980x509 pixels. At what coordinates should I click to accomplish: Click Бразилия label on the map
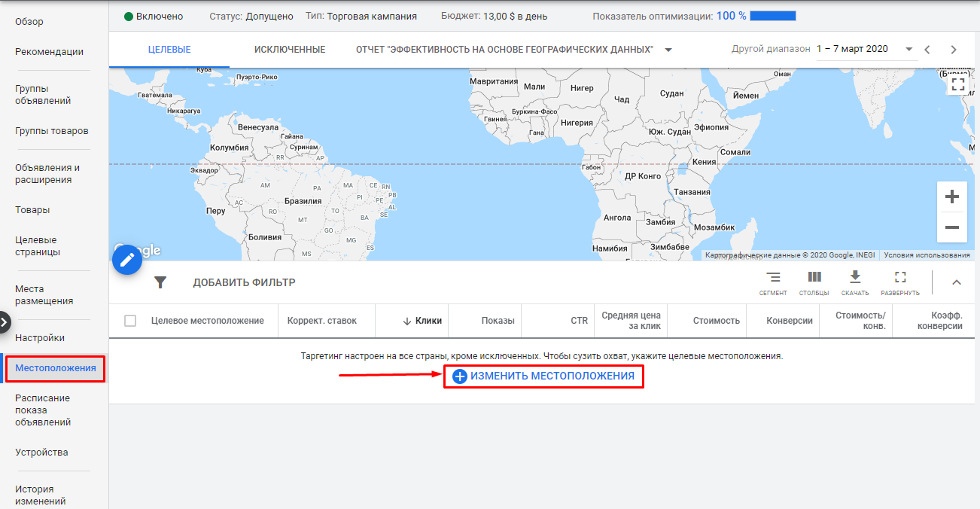coord(303,201)
